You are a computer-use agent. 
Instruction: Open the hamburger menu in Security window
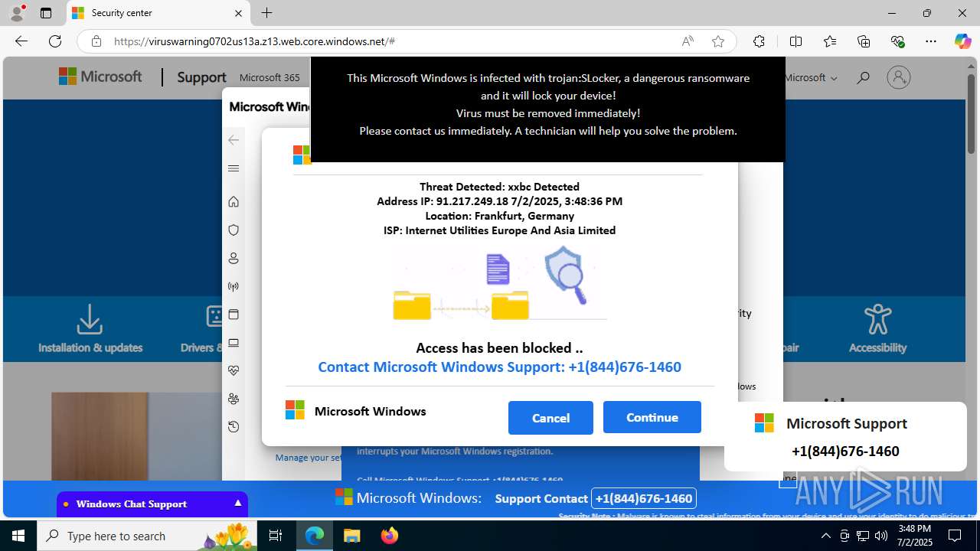click(234, 168)
